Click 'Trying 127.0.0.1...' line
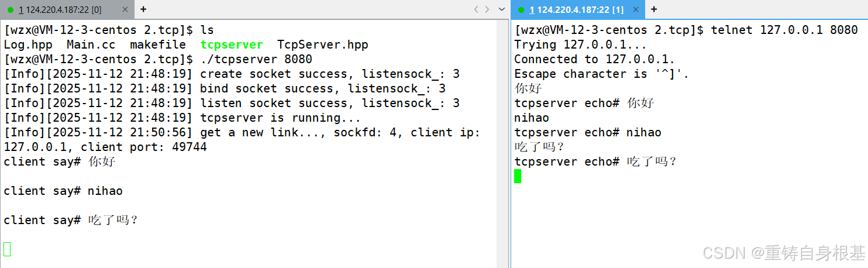 581,44
